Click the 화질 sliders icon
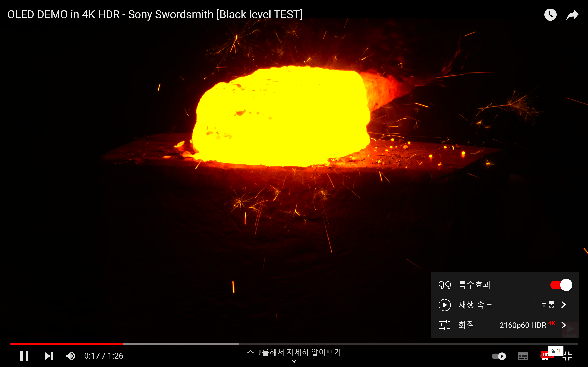The width and height of the screenshot is (588, 367). pos(444,325)
